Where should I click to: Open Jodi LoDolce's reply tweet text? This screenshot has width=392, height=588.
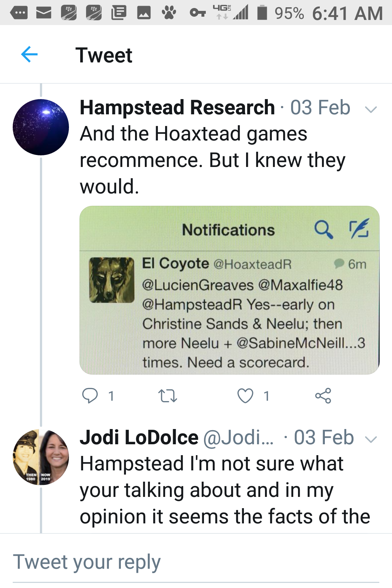click(225, 490)
